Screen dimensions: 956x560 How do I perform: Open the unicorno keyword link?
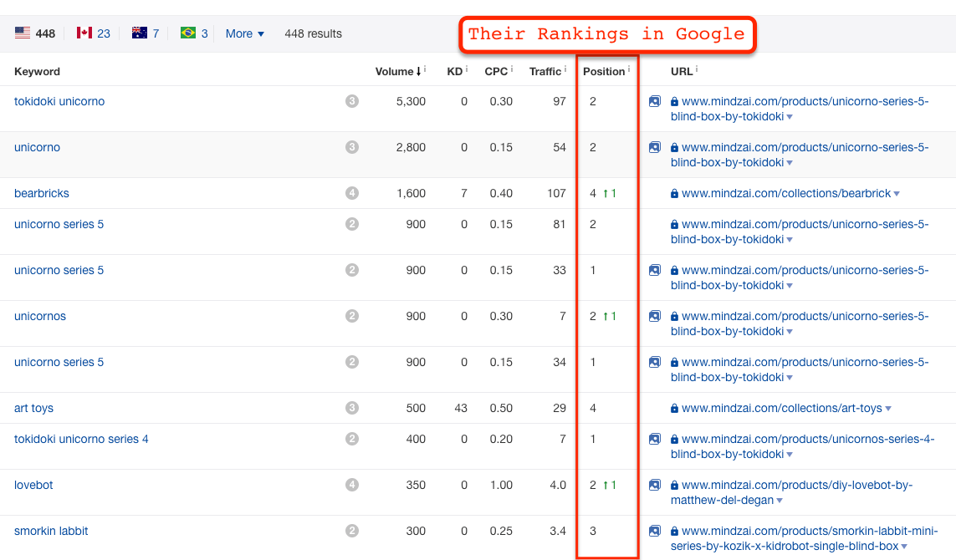[x=37, y=147]
